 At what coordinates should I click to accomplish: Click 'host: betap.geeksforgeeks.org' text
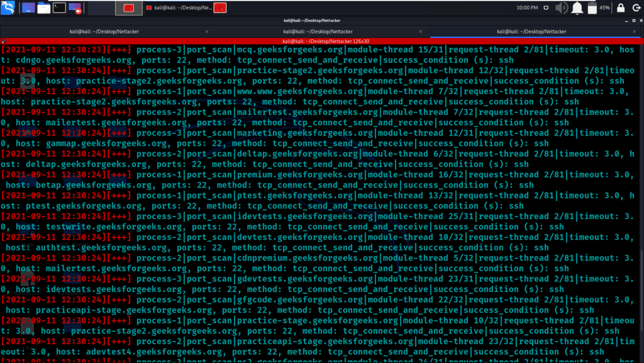(x=79, y=185)
